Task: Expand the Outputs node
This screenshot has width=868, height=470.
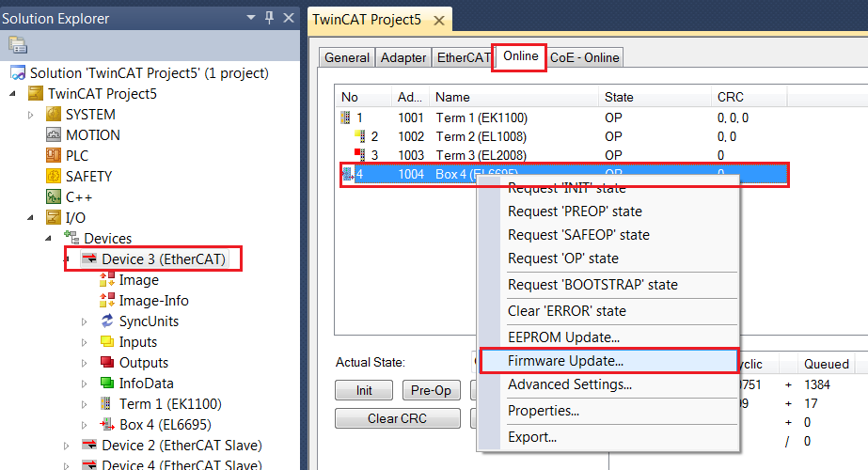Action: click(84, 363)
